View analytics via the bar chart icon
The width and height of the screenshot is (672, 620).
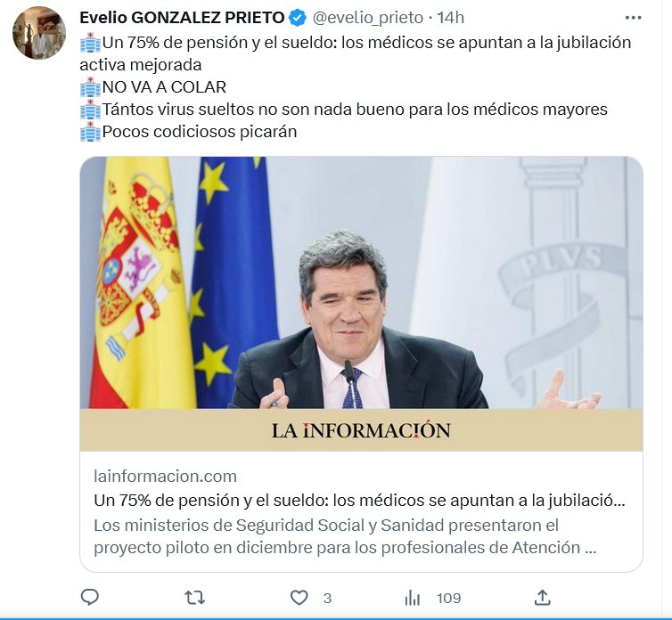coord(413,598)
